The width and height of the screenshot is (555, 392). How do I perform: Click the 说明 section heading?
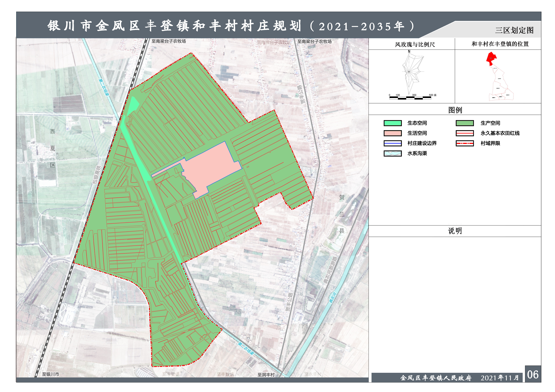pyautogui.click(x=455, y=231)
